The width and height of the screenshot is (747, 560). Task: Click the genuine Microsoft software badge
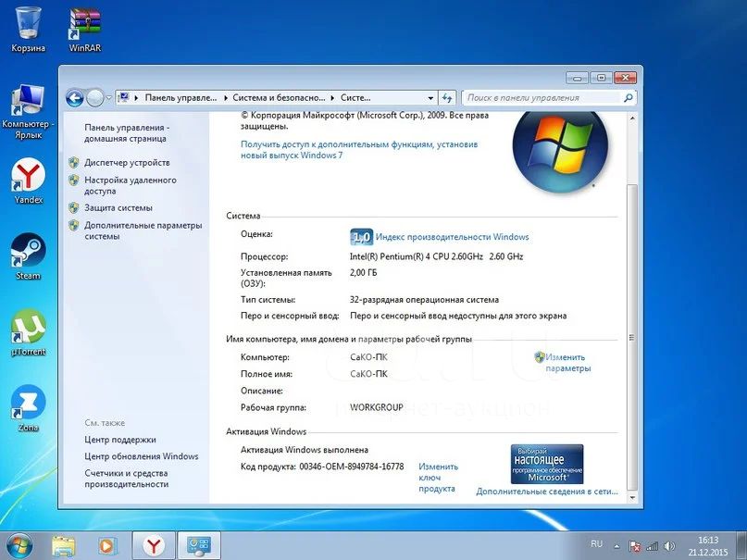click(x=547, y=464)
